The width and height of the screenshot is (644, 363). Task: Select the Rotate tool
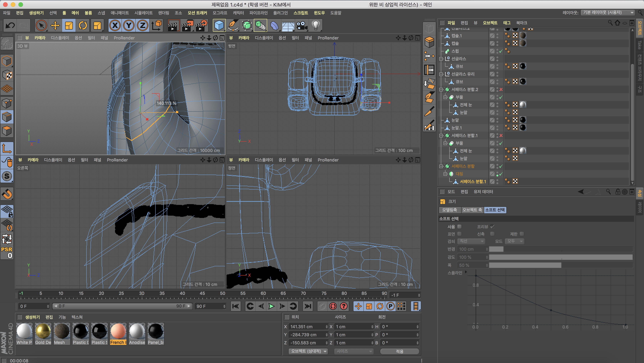(x=83, y=25)
